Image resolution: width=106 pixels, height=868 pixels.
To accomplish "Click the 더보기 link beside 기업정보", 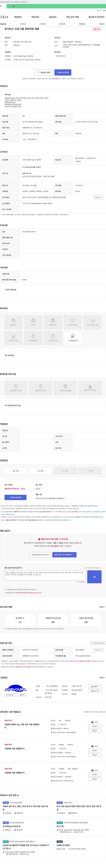I will 102,678.
